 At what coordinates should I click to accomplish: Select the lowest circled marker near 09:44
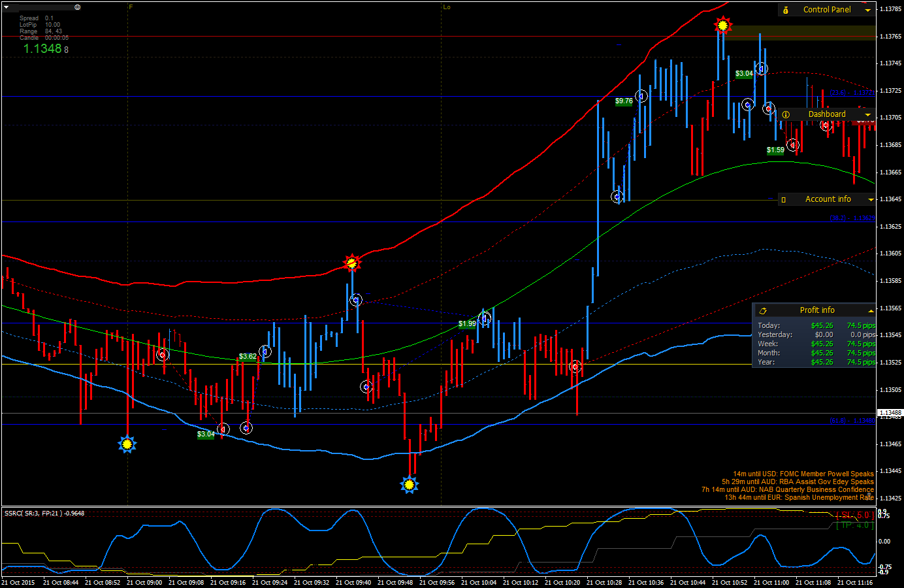pyautogui.click(x=366, y=387)
